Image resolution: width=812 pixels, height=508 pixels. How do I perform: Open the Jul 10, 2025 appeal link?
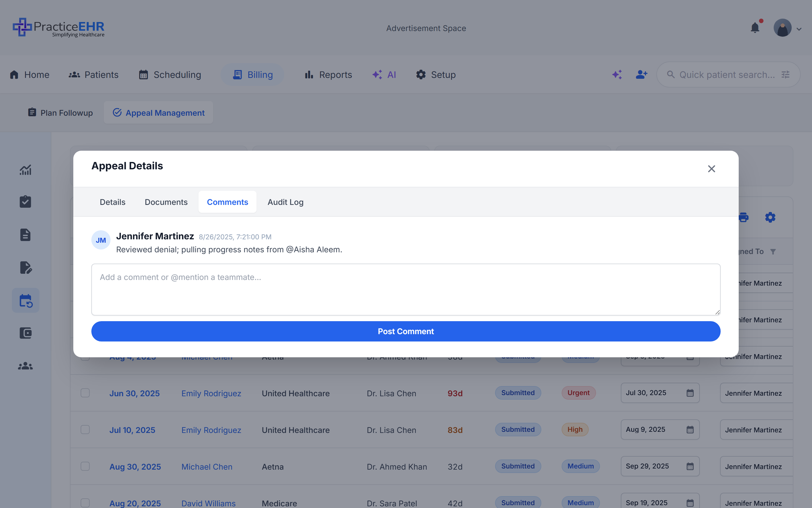pyautogui.click(x=132, y=430)
